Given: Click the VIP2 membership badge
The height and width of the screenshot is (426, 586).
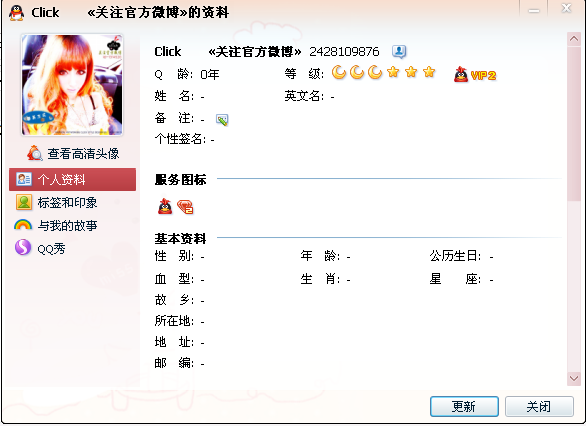Looking at the screenshot, I should 475,75.
